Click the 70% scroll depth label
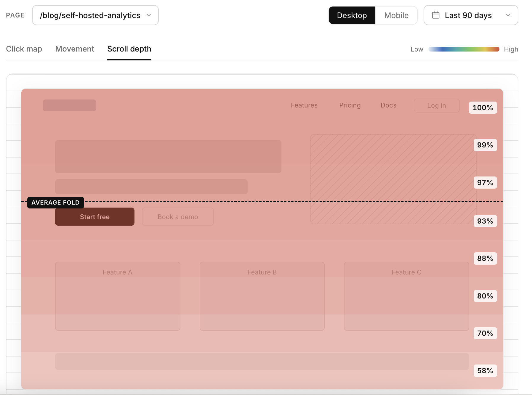Image resolution: width=532 pixels, height=395 pixels. (485, 333)
